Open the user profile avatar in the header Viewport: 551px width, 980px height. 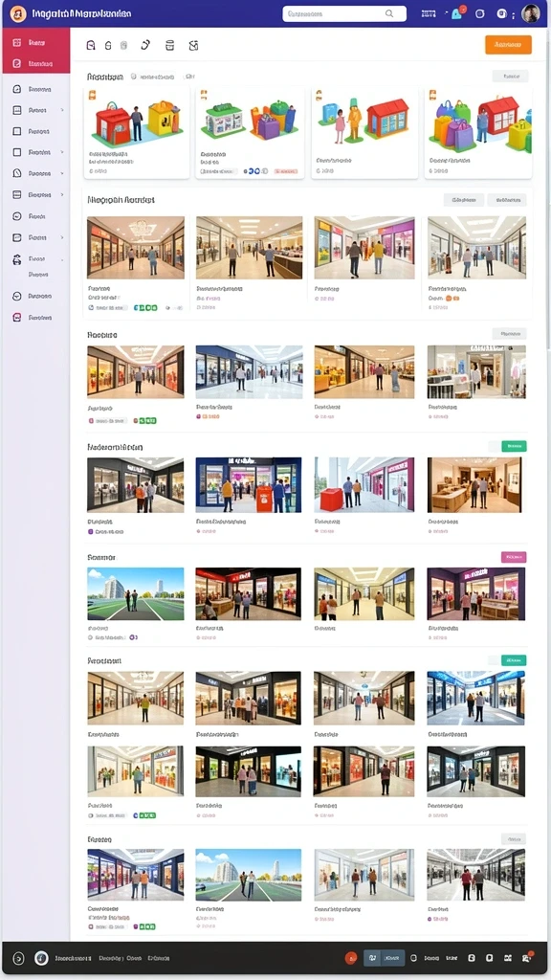point(530,13)
